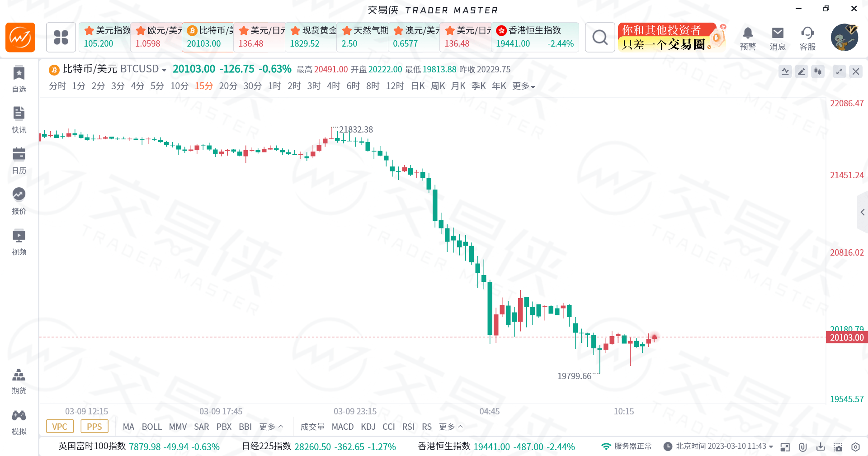Expand chart to fullscreen

point(840,71)
